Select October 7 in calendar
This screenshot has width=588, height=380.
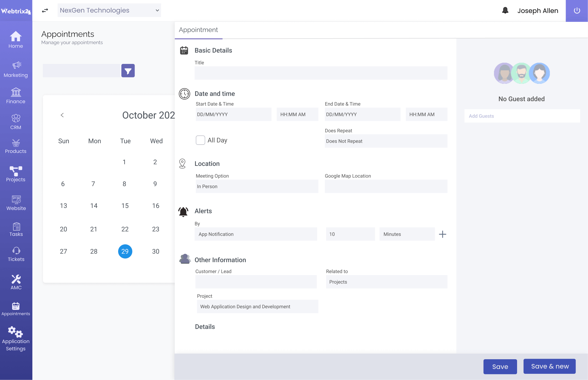(x=93, y=184)
